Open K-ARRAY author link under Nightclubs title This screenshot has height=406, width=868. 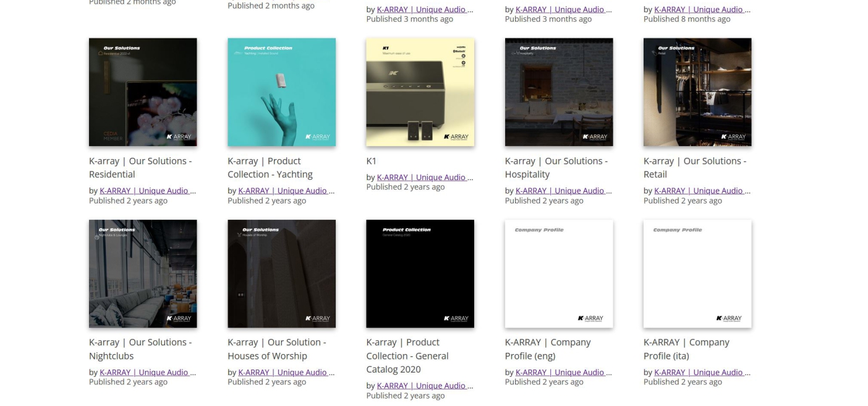pyautogui.click(x=148, y=373)
